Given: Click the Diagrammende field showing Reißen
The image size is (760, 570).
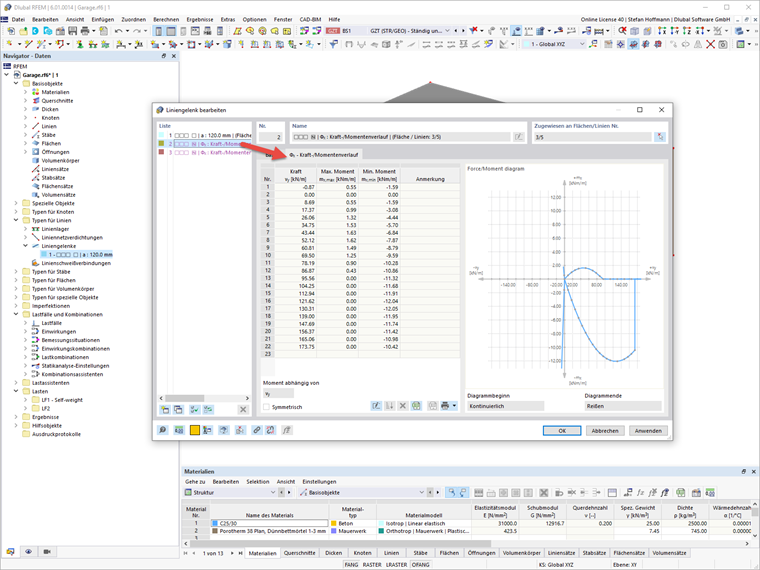Looking at the screenshot, I should pos(623,406).
